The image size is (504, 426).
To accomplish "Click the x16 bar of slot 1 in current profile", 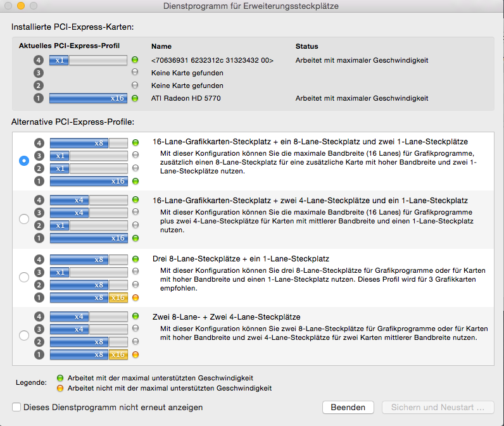I will (x=88, y=98).
